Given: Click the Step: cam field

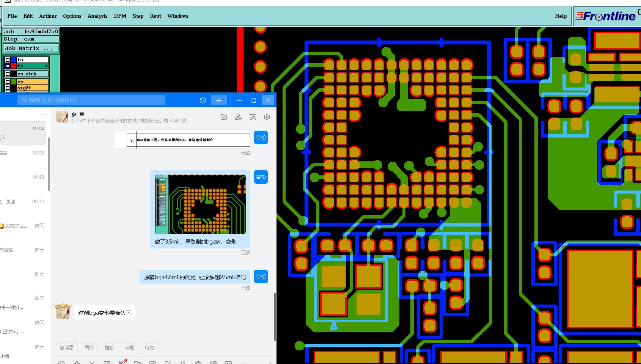Looking at the screenshot, I should [x=31, y=39].
